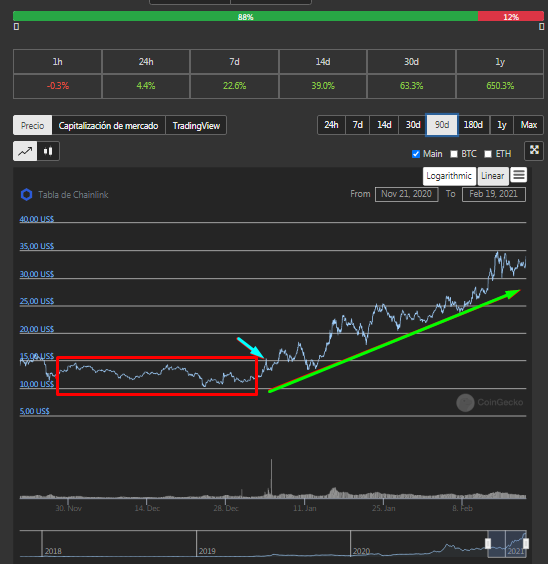Click the 30. Nov date label
This screenshot has width=548, height=564.
pos(68,508)
